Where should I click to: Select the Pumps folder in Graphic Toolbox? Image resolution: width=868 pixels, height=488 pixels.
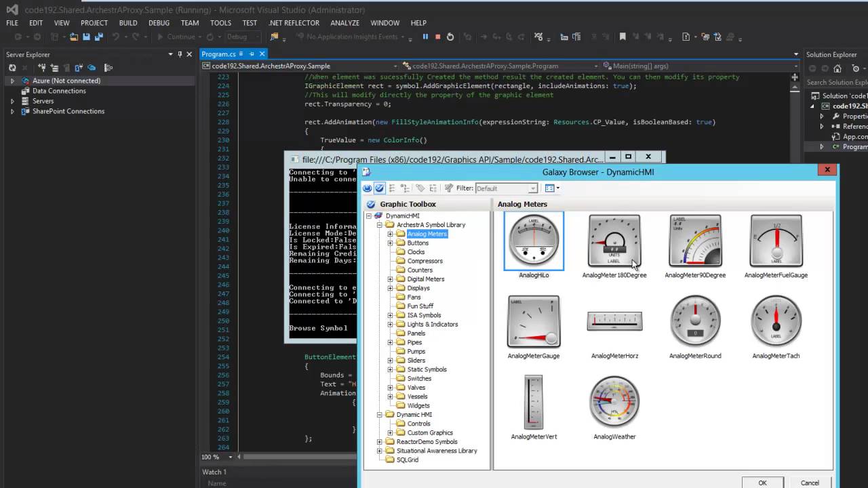(416, 352)
